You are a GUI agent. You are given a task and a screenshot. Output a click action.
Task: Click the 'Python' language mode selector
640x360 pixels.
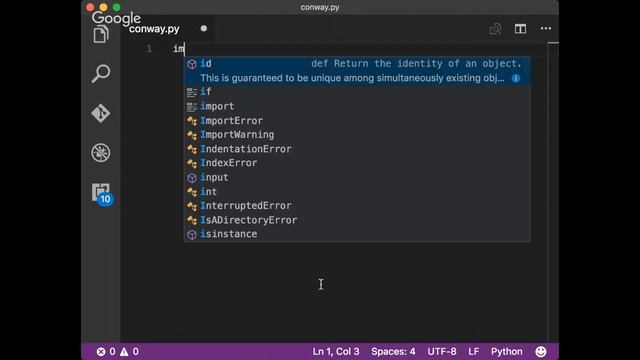[x=507, y=351]
